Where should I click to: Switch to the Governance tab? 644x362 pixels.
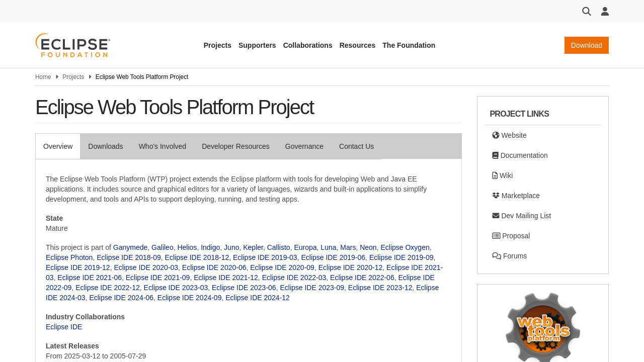coord(304,146)
